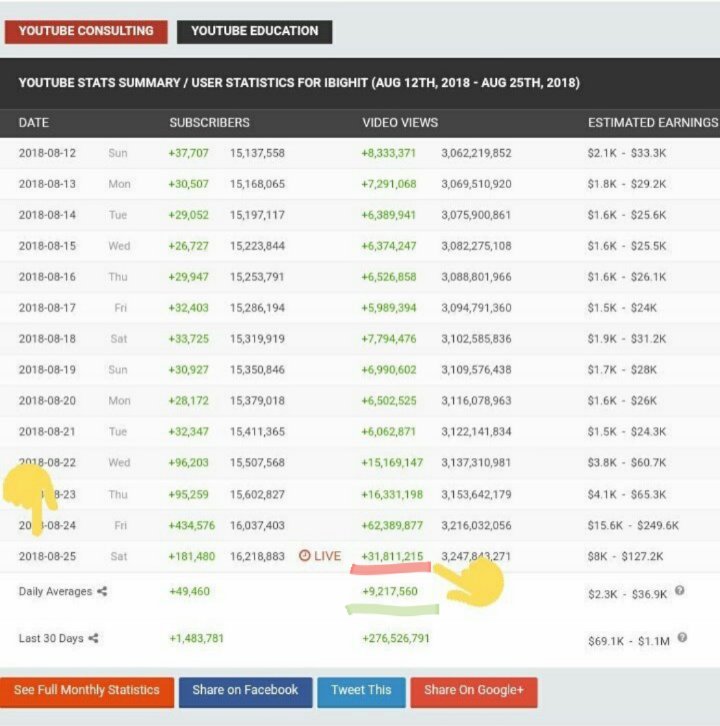Click daily average subscribers +49,460
The width and height of the screenshot is (720, 726).
tap(189, 591)
